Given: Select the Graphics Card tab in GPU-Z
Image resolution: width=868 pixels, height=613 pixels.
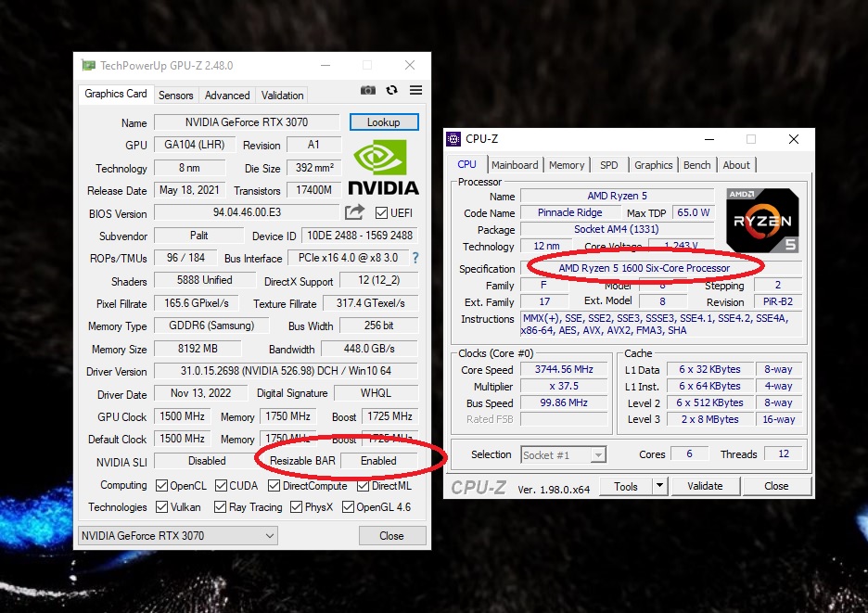Looking at the screenshot, I should point(116,94).
